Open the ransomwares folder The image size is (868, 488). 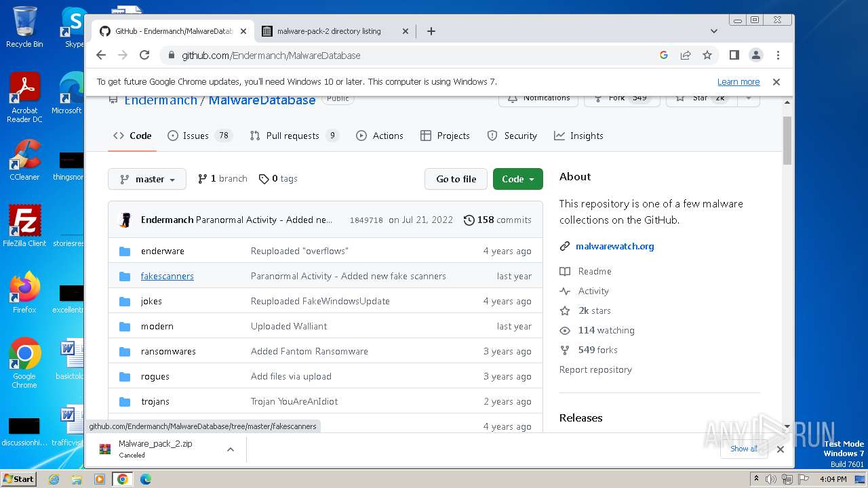tap(168, 351)
